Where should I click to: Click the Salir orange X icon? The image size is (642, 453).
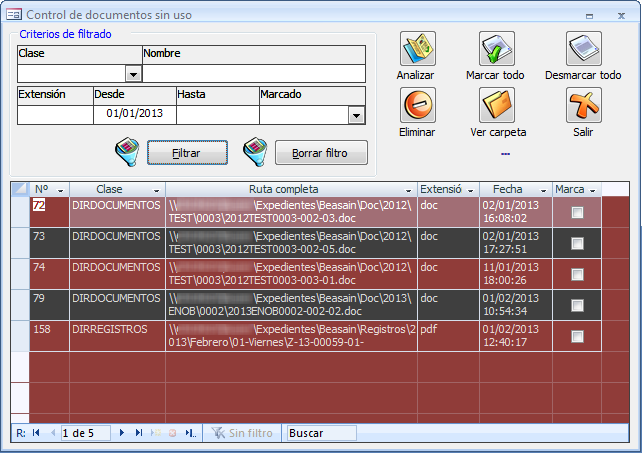click(583, 105)
